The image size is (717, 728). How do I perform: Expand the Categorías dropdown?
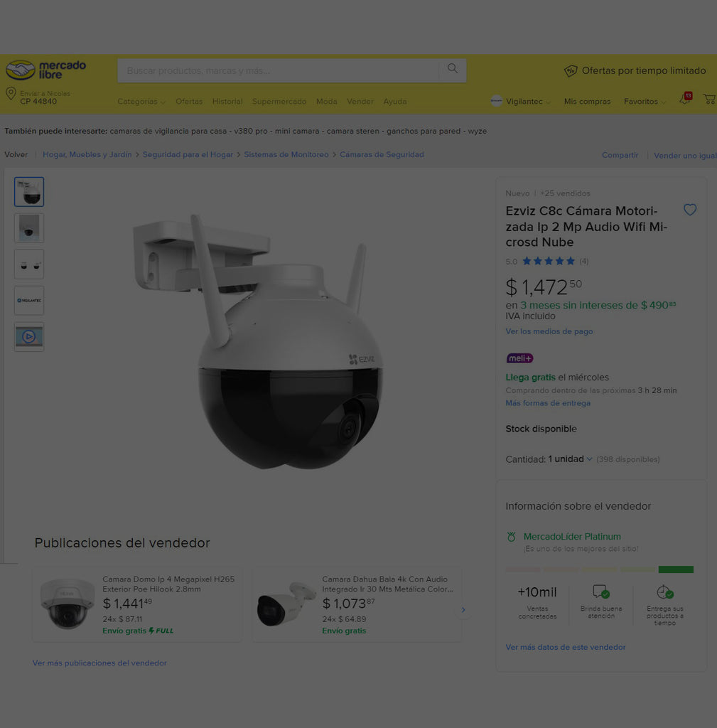(x=141, y=102)
